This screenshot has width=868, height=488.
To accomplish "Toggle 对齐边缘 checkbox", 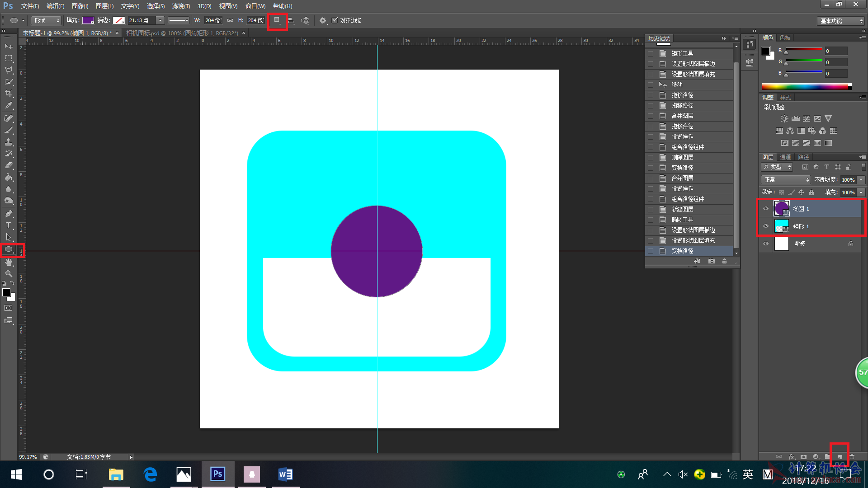I will pos(335,20).
